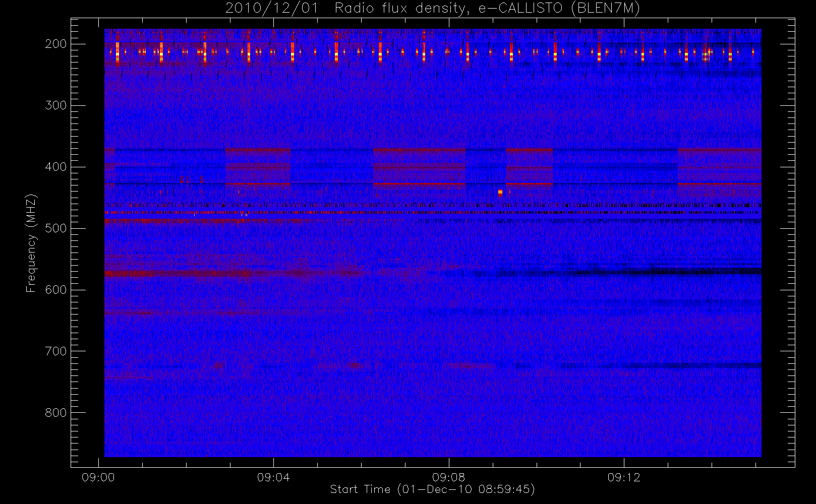The height and width of the screenshot is (504, 816).
Task: Click the bright orange burst spot near 440 MHz
Action: point(500,192)
